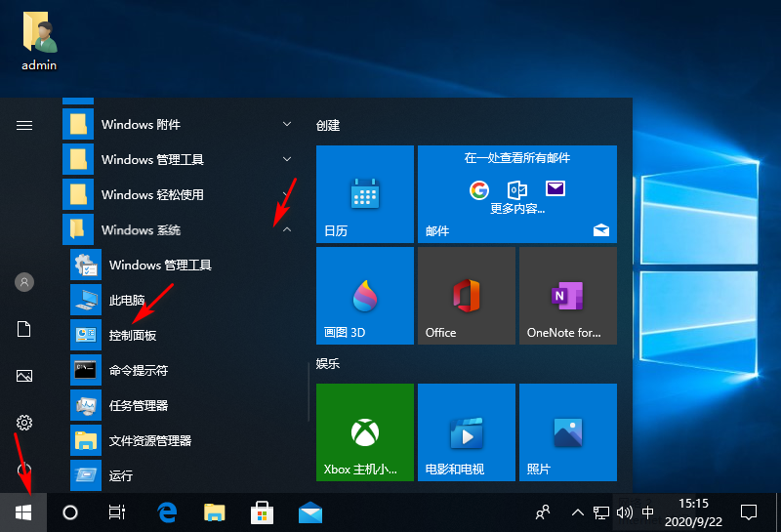Open 任务管理器 from the app list
Viewport: 781px width, 532px height.
point(138,405)
